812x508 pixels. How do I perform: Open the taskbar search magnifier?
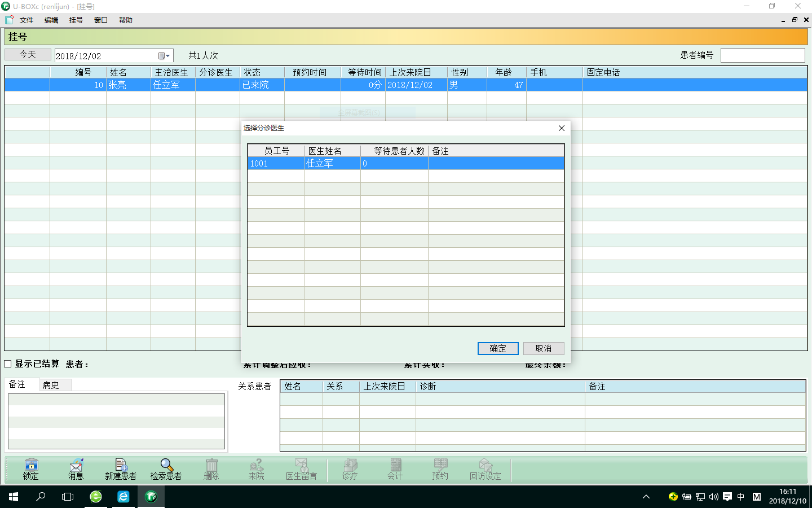pos(41,497)
